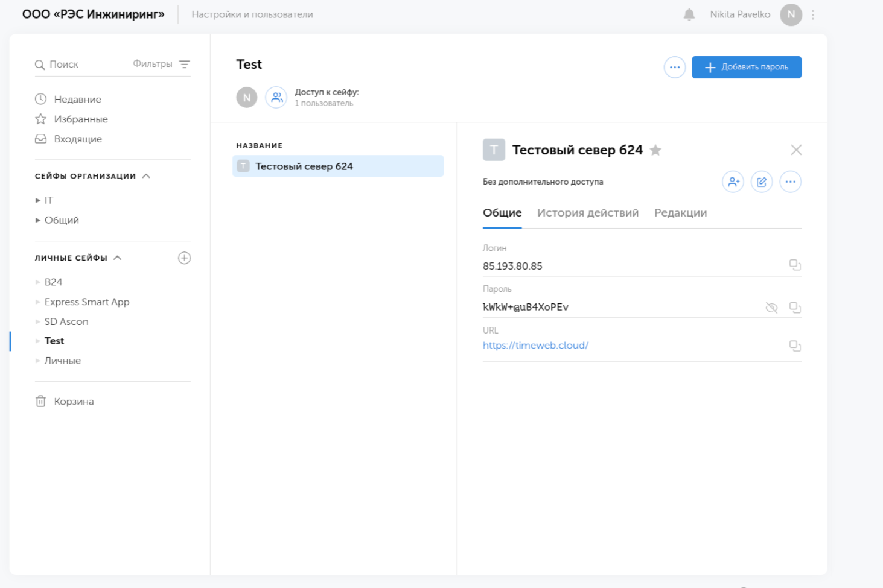Open safe users access icon
Image resolution: width=883 pixels, height=588 pixels.
tap(276, 97)
